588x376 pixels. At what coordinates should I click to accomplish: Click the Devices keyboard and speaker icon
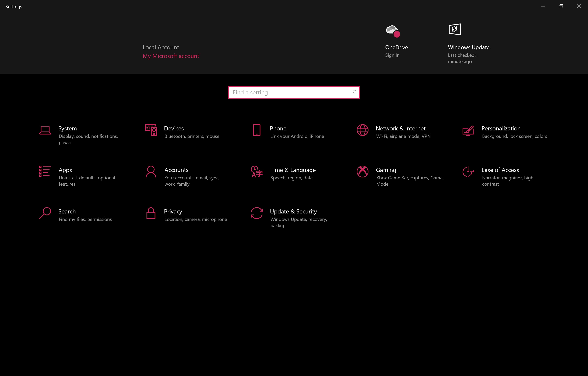tap(151, 130)
